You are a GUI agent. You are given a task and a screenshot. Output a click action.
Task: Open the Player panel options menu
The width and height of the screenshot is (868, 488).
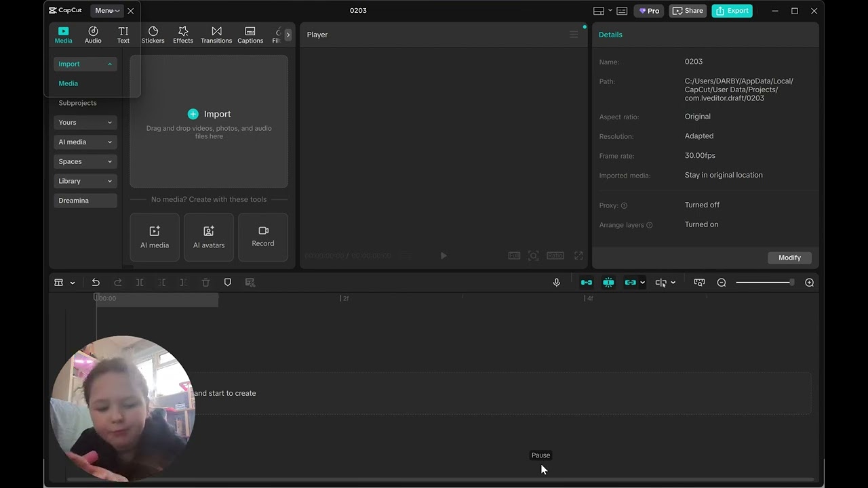[574, 35]
